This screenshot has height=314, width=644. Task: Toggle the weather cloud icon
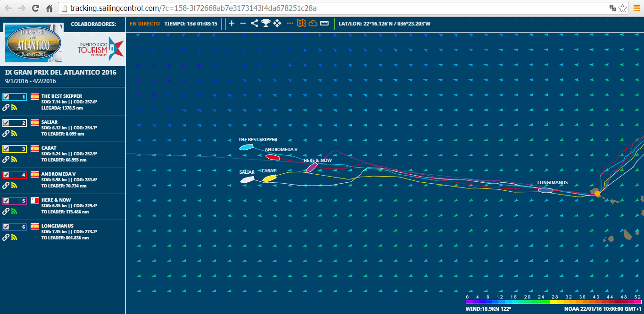coord(313,23)
